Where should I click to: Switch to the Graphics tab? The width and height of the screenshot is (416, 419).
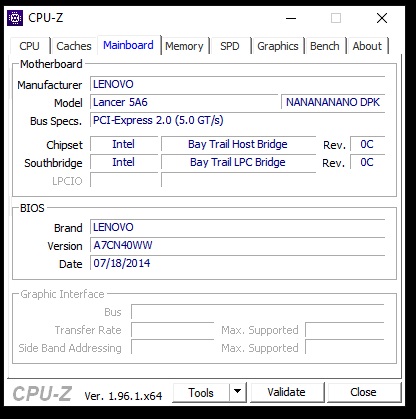pos(278,46)
